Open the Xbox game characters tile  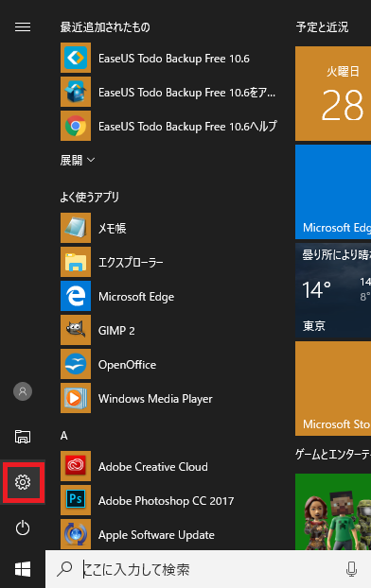[x=333, y=511]
